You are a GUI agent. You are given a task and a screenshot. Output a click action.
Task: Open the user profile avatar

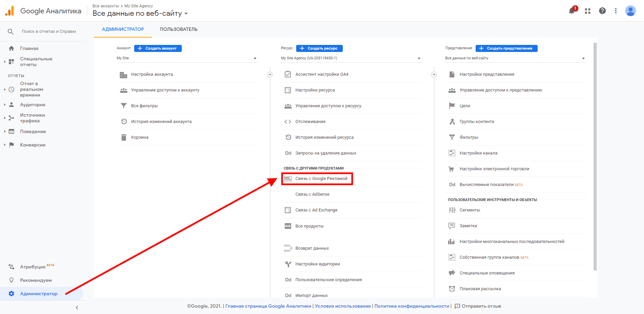(631, 11)
